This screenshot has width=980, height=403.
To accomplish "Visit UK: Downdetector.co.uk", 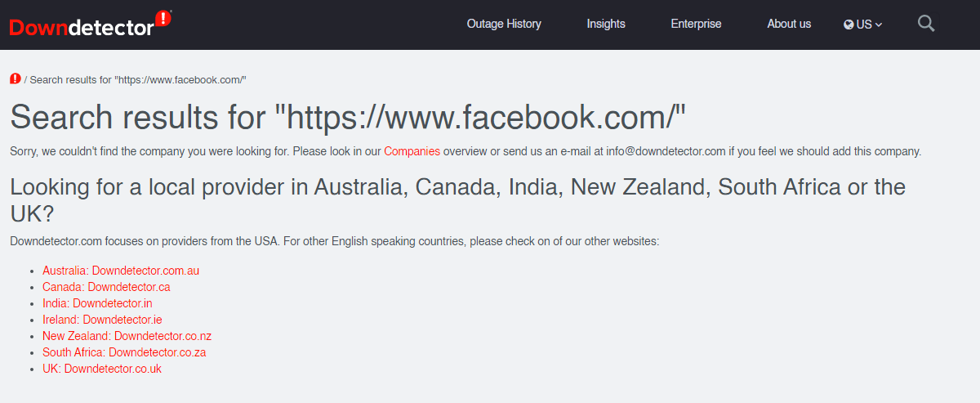I will pyautogui.click(x=102, y=369).
